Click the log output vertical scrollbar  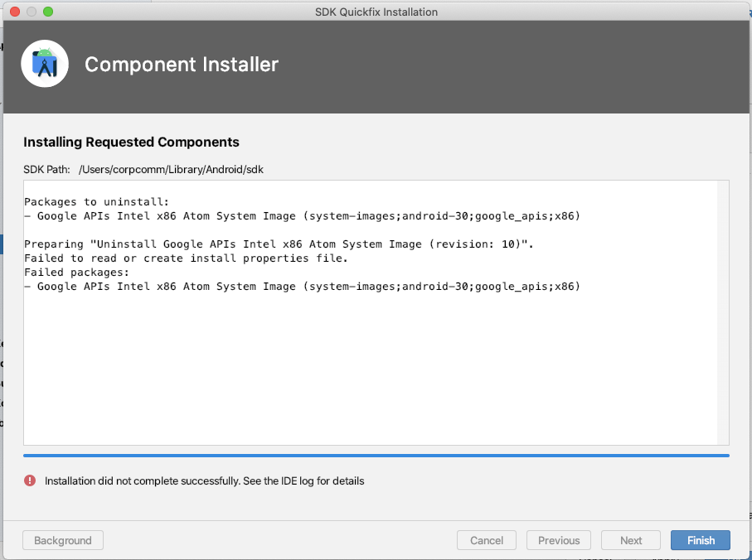(x=723, y=313)
